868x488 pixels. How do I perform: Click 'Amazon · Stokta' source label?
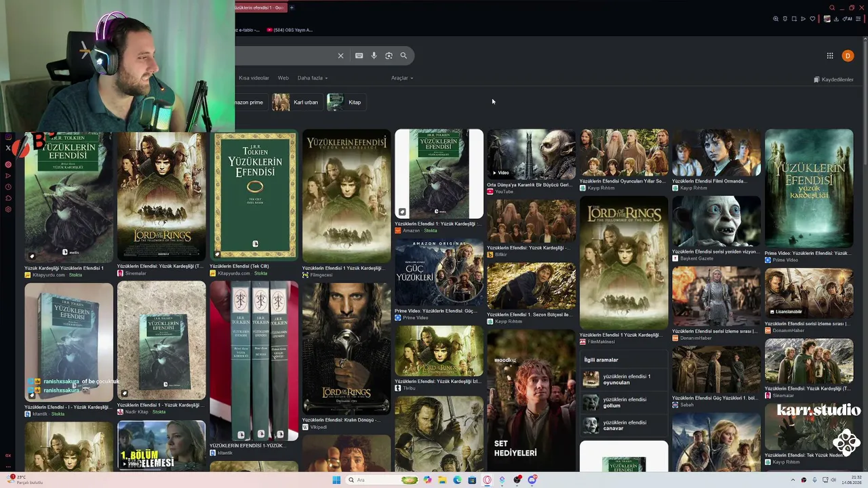tap(416, 230)
